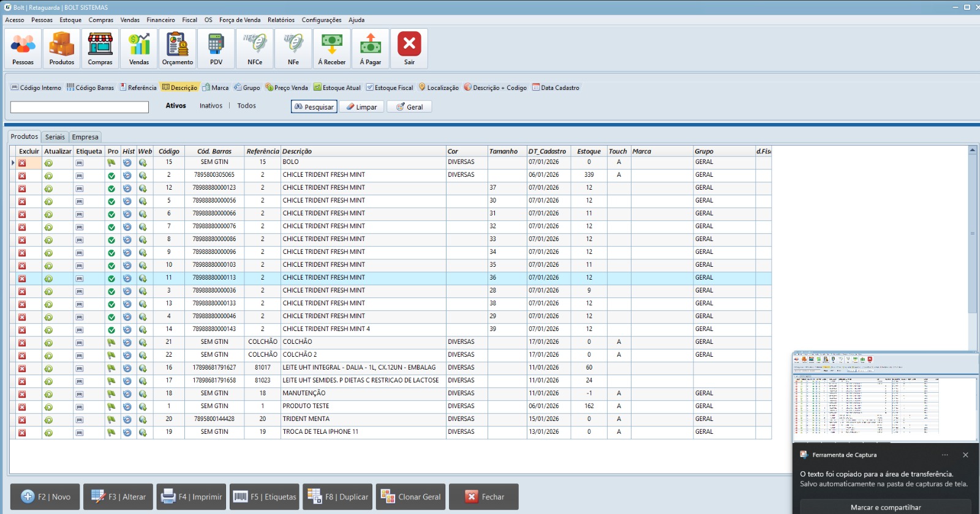Screen dimensions: 980x514
Task: Click F3 | Alterar button
Action: pyautogui.click(x=119, y=497)
